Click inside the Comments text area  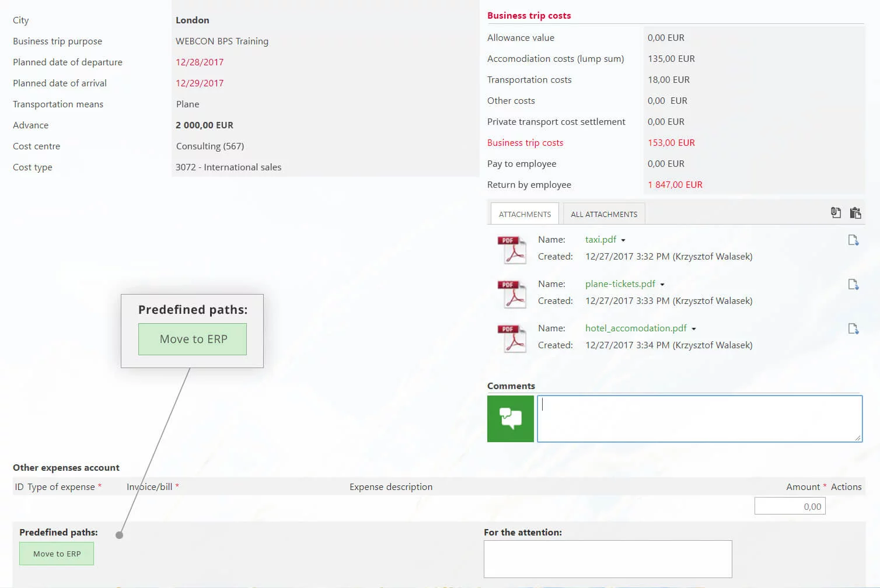700,419
